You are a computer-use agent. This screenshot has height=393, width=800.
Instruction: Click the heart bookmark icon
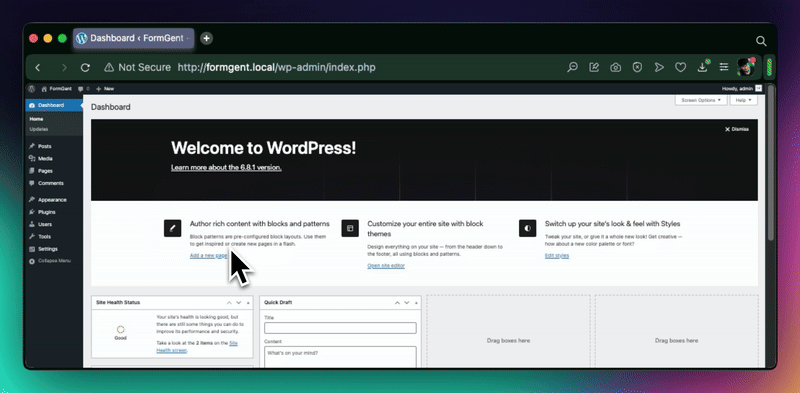coord(680,67)
